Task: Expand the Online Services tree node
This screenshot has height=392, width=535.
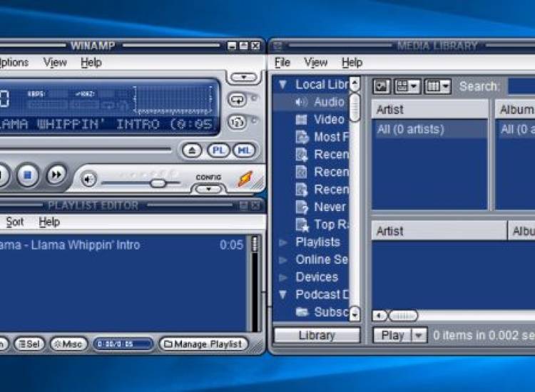Action: coord(283,260)
